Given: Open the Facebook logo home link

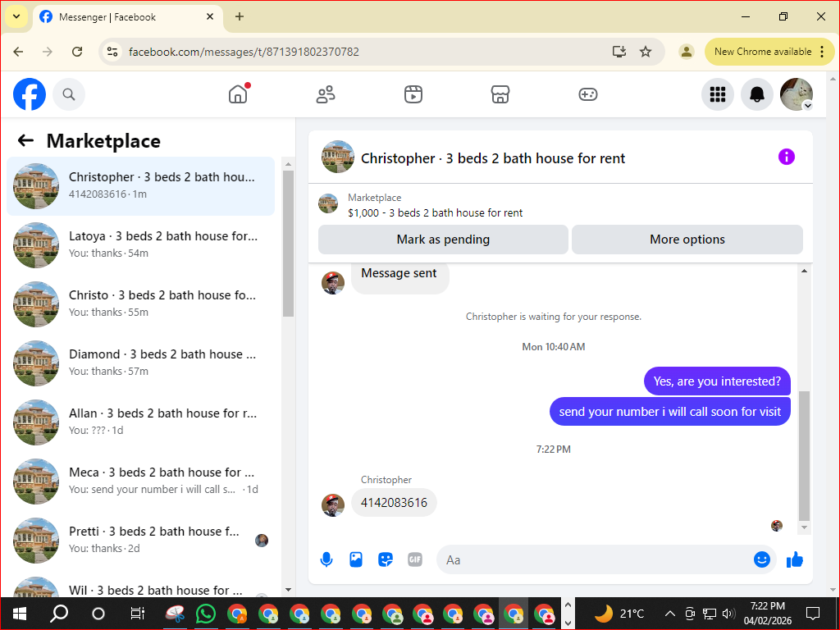Looking at the screenshot, I should tap(29, 94).
